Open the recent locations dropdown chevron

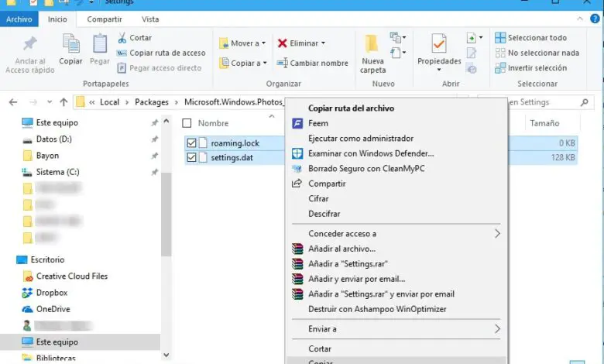50,102
